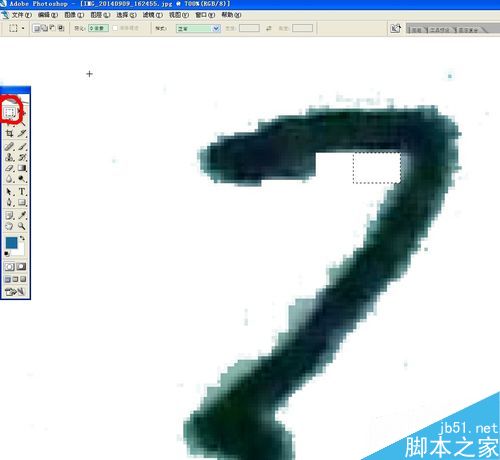
Task: Choose the Eyedropper tool
Action: pyautogui.click(x=22, y=215)
